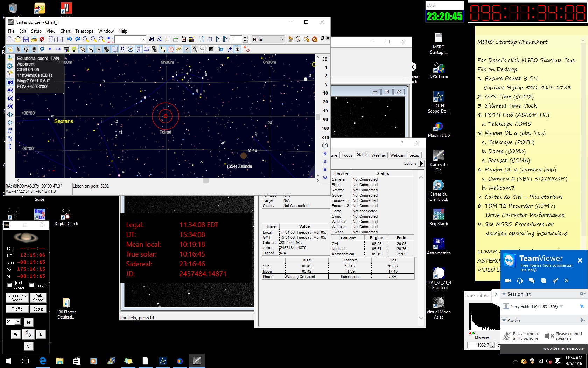
Task: Click the Park Scope button
Action: (x=38, y=298)
